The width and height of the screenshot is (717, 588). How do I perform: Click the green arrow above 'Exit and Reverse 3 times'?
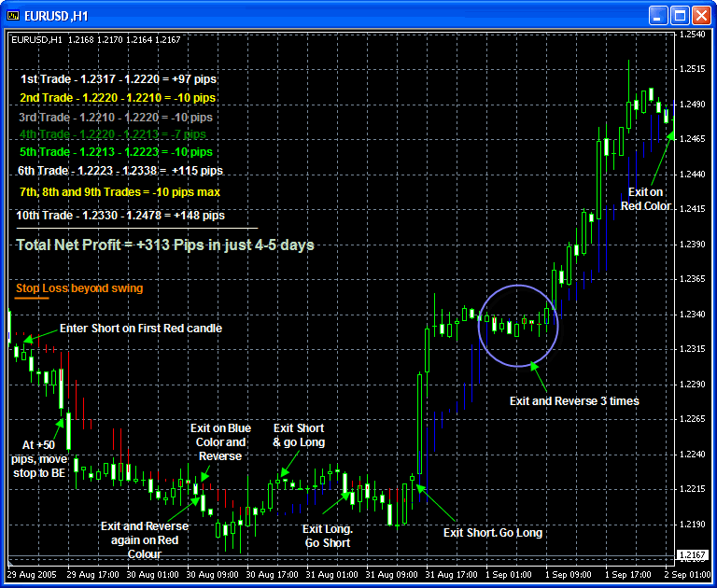(541, 375)
